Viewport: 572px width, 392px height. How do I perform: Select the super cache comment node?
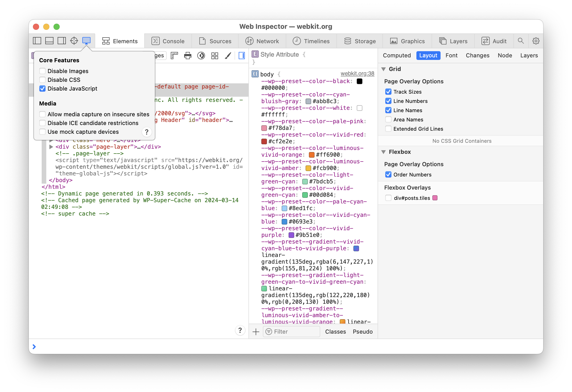pos(75,214)
